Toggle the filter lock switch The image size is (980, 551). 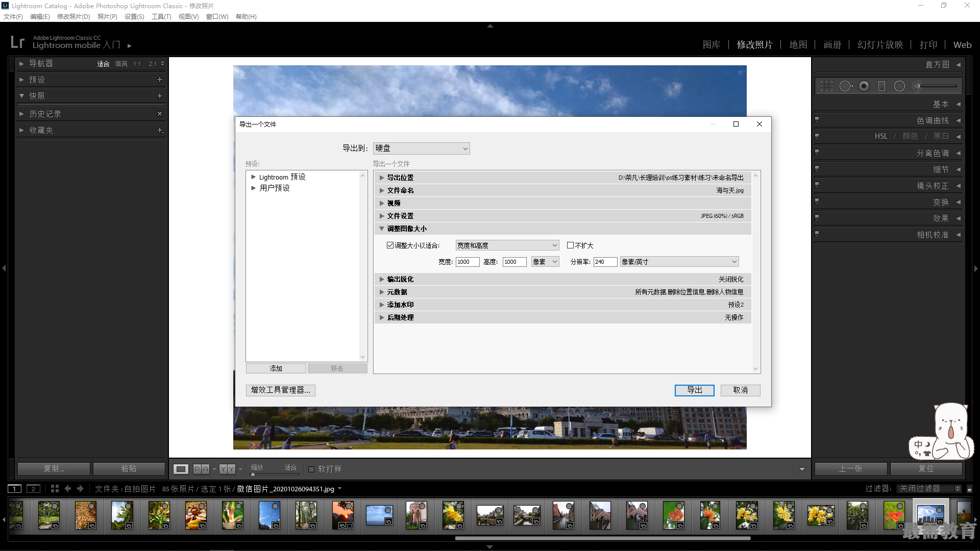[969, 489]
